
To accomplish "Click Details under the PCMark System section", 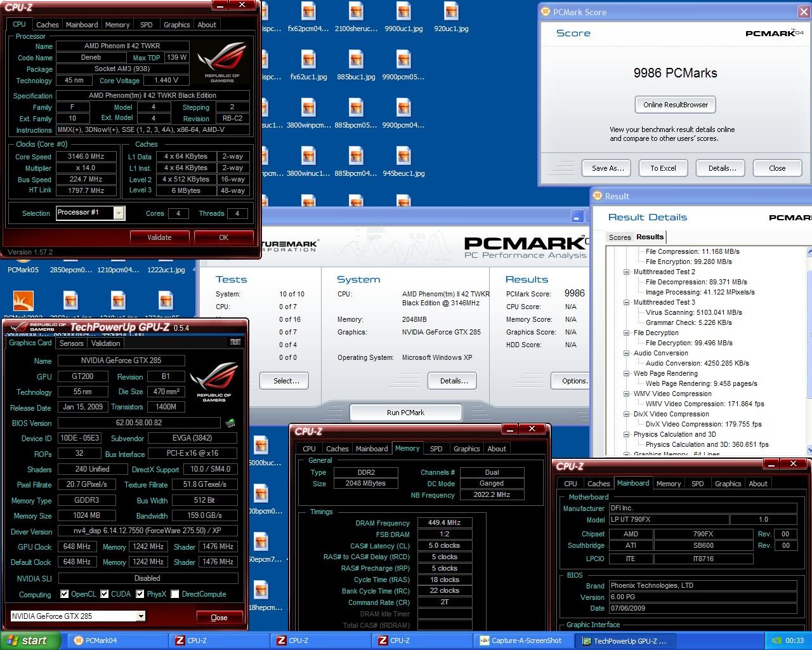I will [x=452, y=381].
